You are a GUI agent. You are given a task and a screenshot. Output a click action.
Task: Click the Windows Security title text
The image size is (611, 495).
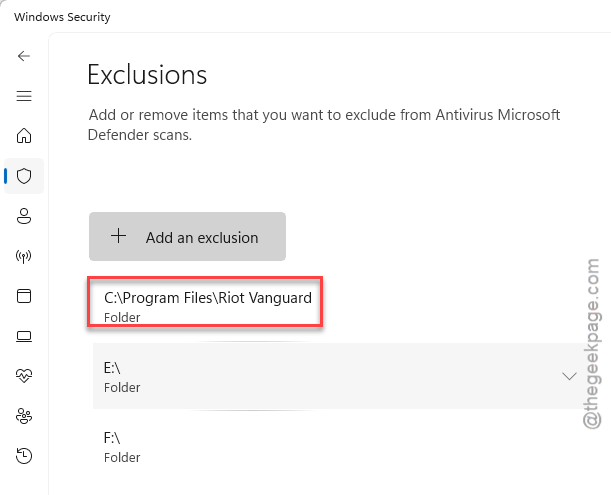pyautogui.click(x=62, y=17)
